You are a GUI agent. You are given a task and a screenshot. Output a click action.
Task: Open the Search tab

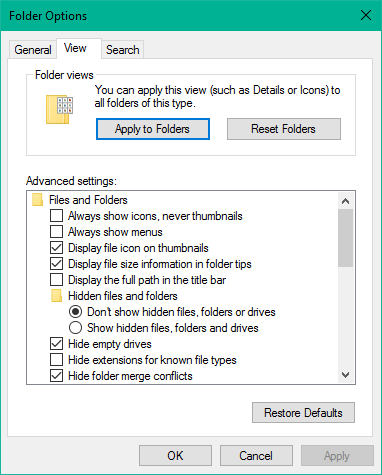tap(122, 50)
